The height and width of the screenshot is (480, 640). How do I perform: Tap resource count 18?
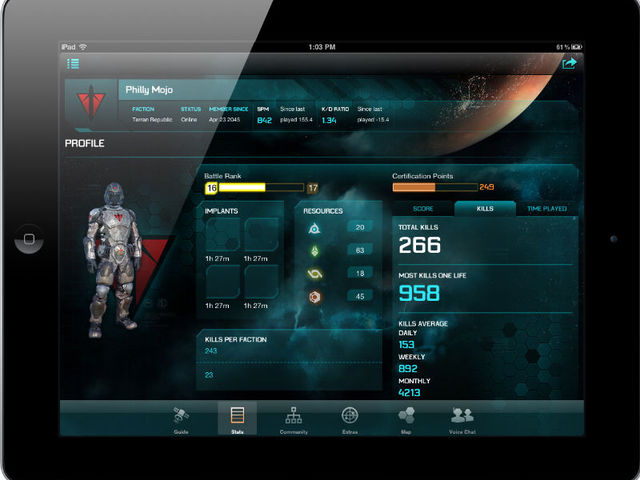(360, 273)
